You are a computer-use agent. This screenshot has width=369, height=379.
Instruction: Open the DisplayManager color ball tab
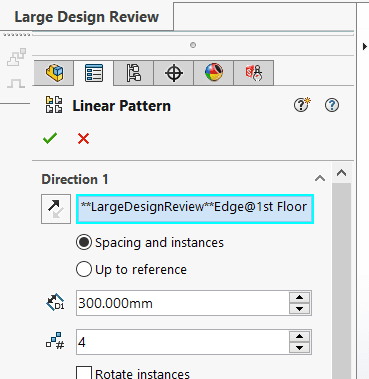pos(214,73)
